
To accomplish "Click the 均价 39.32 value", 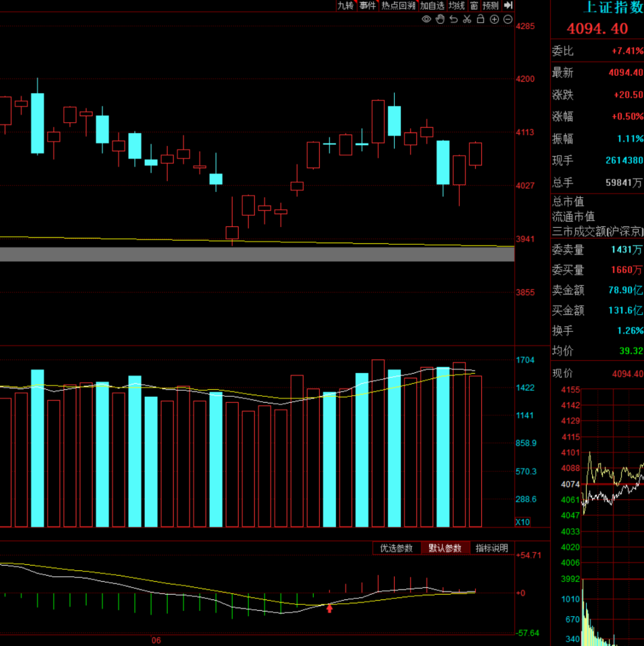I will point(631,351).
